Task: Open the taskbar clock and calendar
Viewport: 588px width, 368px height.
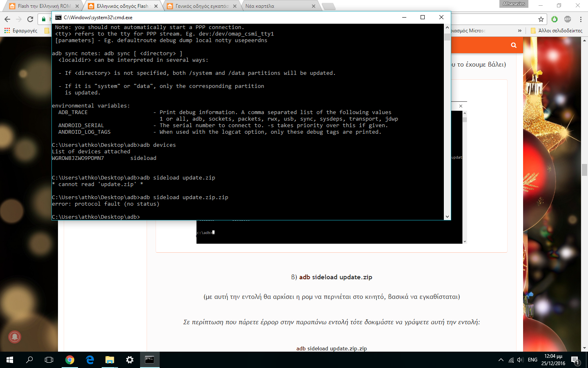Action: tap(553, 360)
